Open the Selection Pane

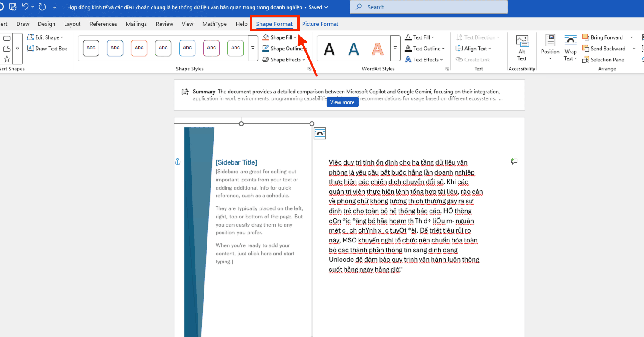pos(603,60)
